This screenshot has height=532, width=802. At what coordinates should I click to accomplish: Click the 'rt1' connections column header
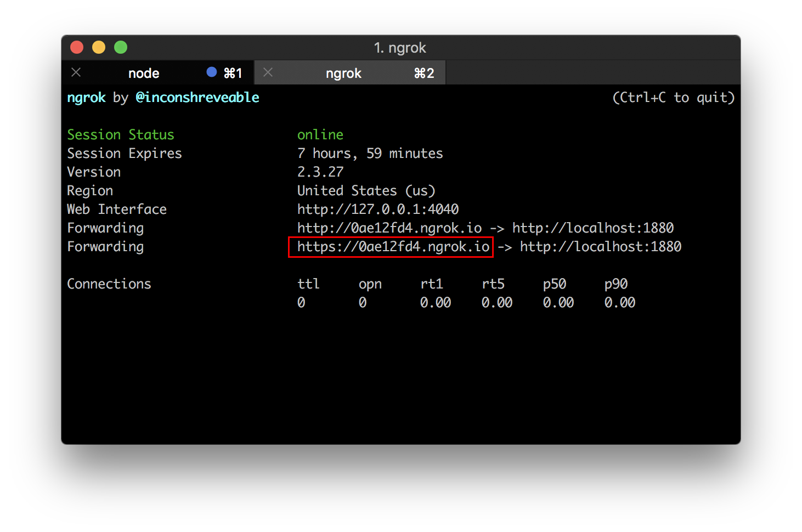432,284
